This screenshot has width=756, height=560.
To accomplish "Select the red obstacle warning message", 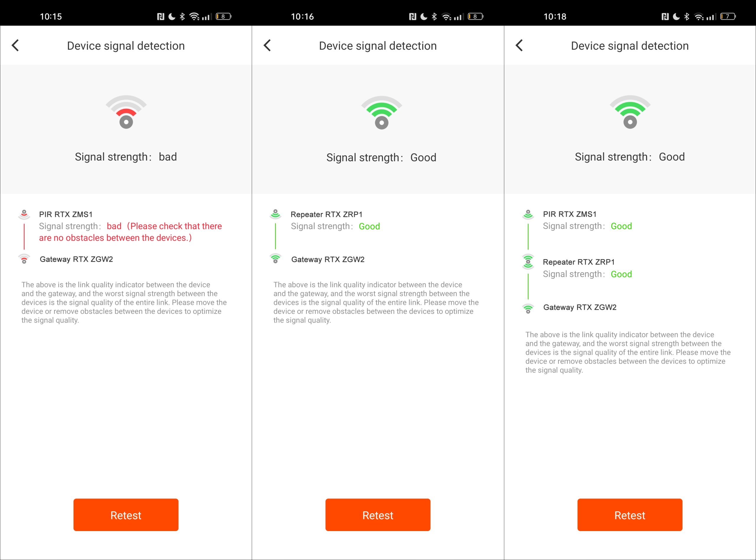I will pyautogui.click(x=131, y=232).
